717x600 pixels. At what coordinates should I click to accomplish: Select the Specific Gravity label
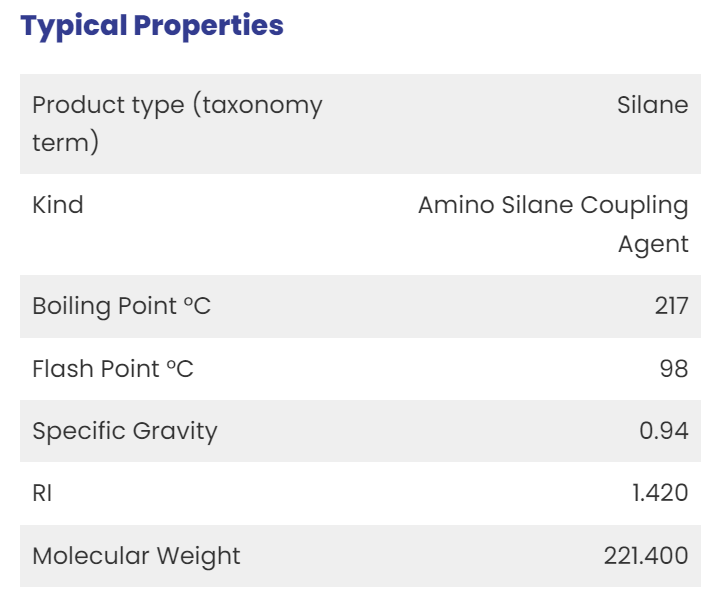(125, 431)
